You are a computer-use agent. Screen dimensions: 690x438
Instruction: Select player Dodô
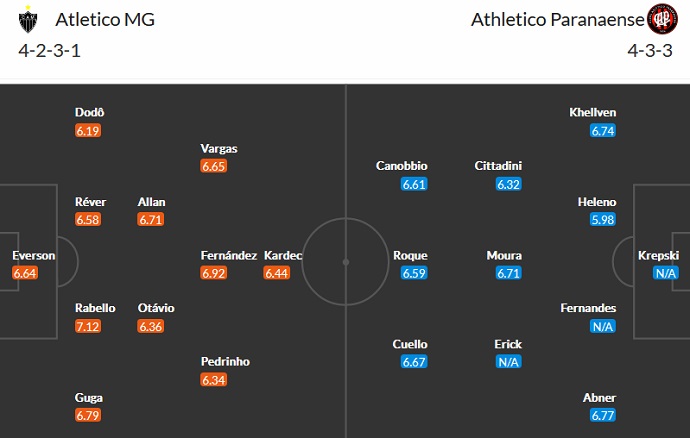(89, 112)
